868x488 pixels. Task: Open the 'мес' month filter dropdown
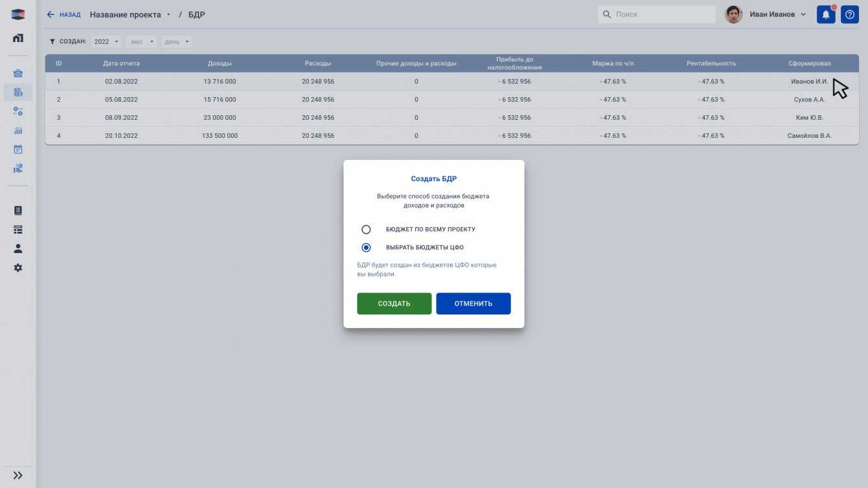click(142, 41)
